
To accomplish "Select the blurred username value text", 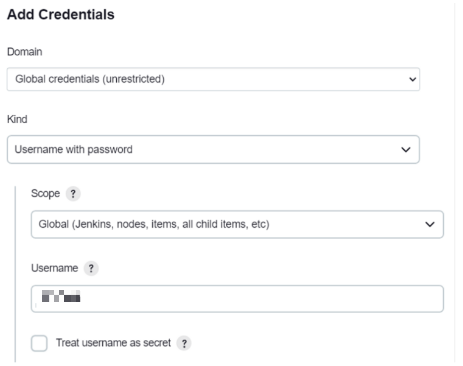I will click(x=61, y=296).
